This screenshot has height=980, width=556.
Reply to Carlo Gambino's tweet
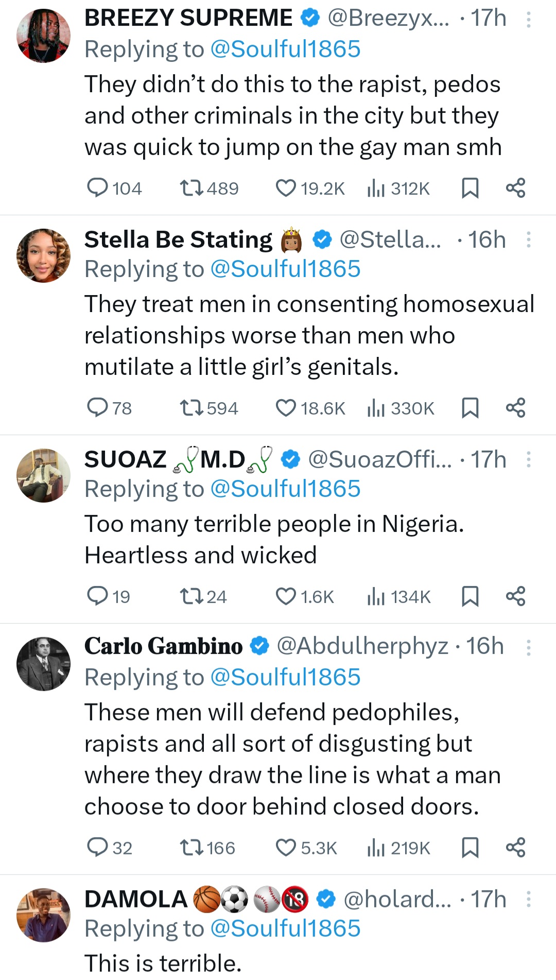click(97, 848)
